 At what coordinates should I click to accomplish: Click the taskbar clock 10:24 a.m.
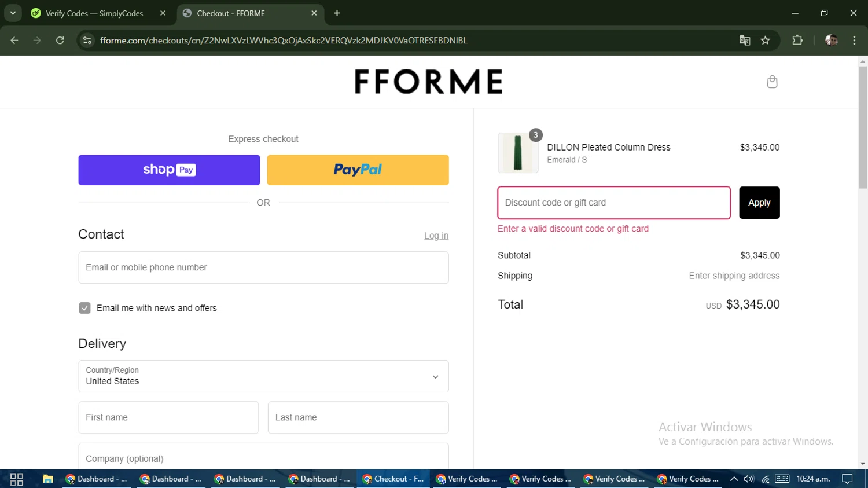pos(813,479)
